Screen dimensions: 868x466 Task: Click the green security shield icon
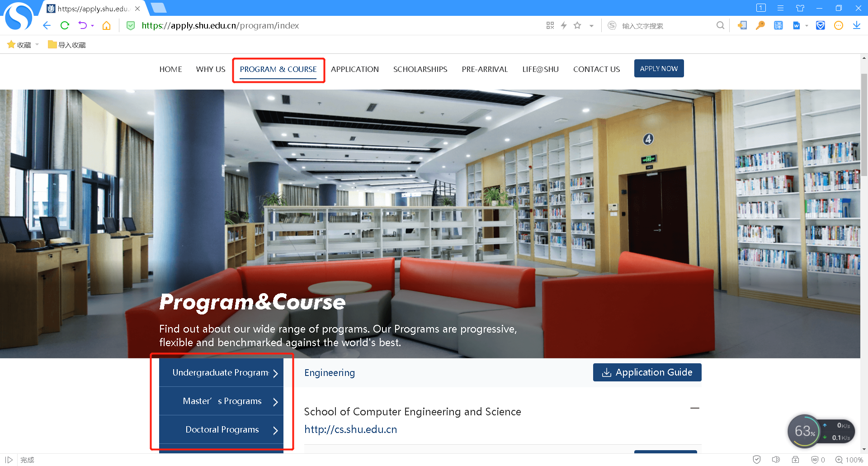point(131,26)
